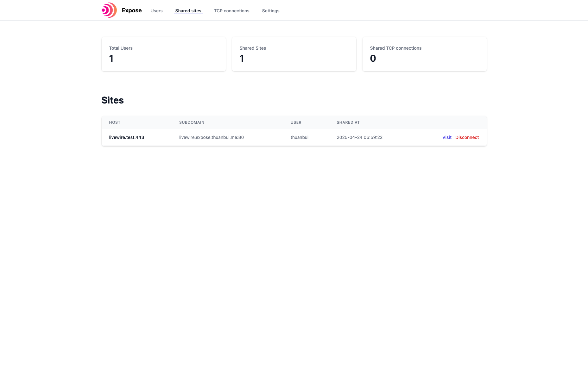Select the Shared Sites stat card
This screenshot has height=375, width=588.
(294, 54)
